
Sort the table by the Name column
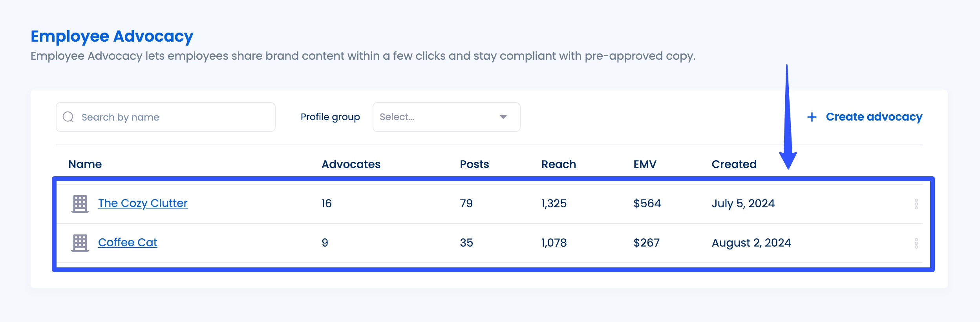85,164
